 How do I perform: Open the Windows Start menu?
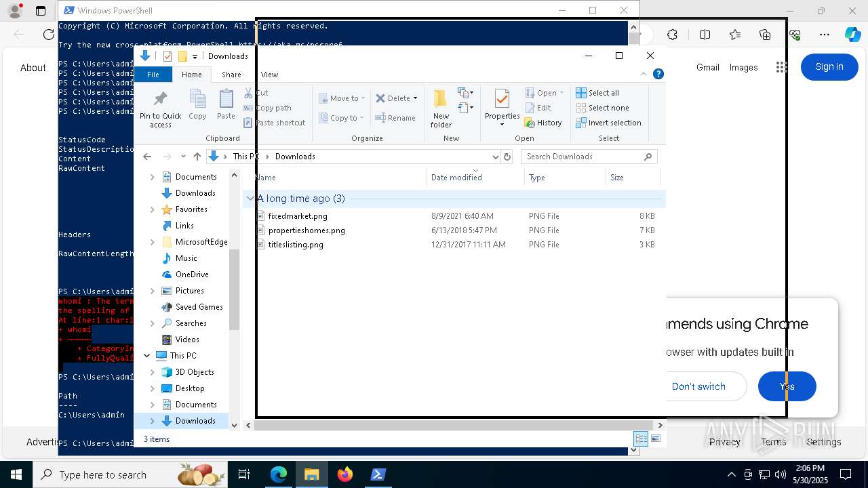click(x=16, y=474)
